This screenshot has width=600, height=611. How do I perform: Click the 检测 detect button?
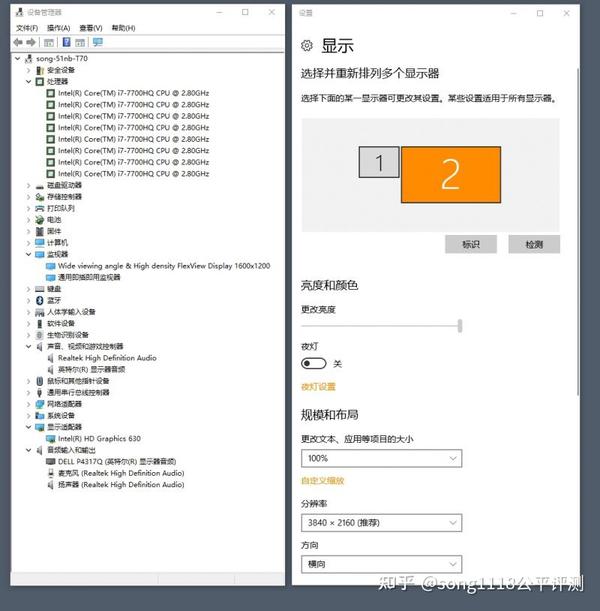click(534, 244)
